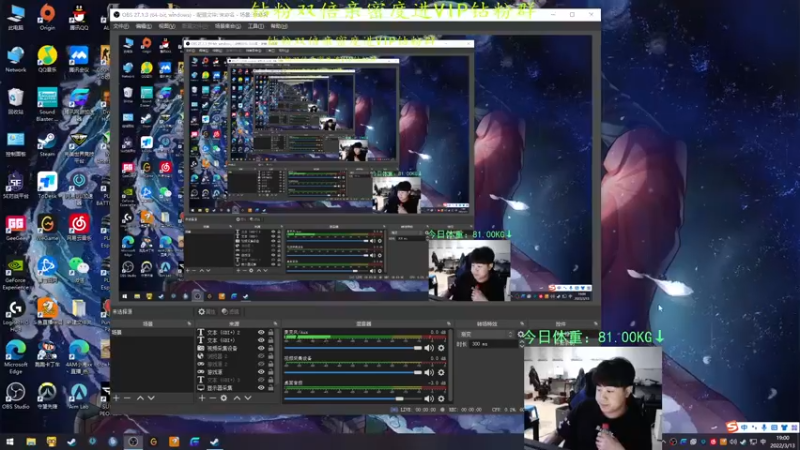Show the 文本 (GDI+) 3 source
This screenshot has width=800, height=450.
[261, 380]
